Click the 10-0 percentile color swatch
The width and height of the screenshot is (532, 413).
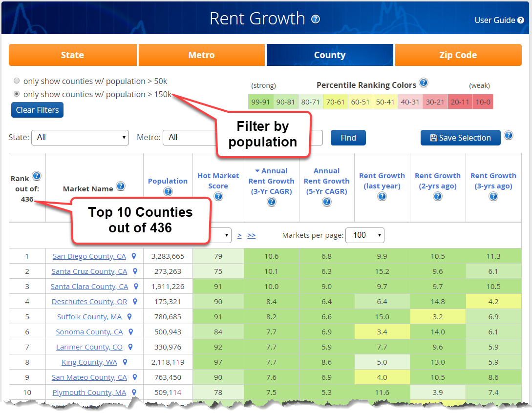pos(483,102)
